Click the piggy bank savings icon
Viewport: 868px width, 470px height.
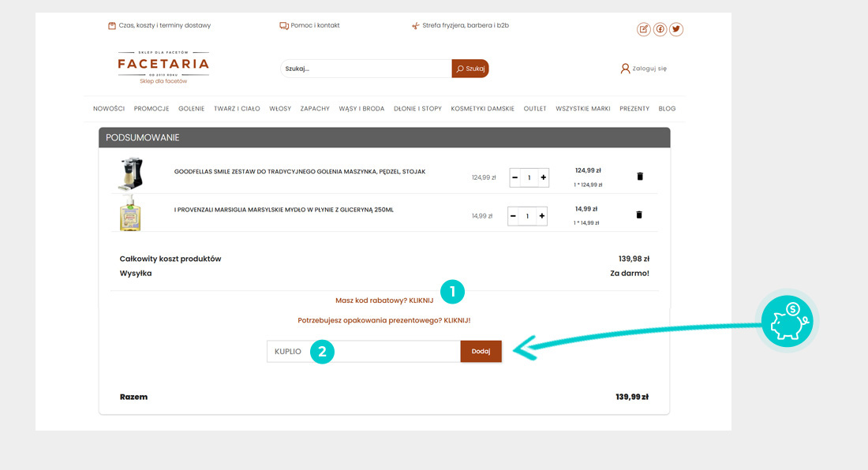tap(787, 322)
